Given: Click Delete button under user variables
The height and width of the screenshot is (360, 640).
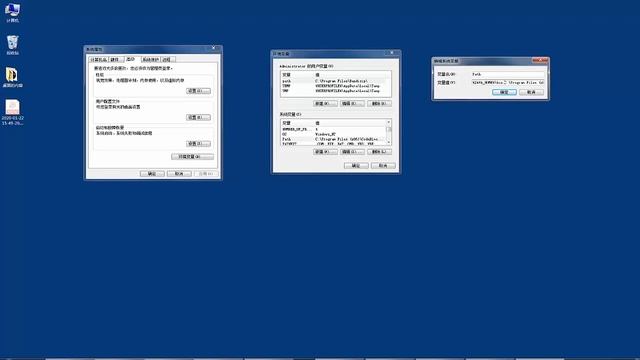Looking at the screenshot, I should pyautogui.click(x=379, y=104).
